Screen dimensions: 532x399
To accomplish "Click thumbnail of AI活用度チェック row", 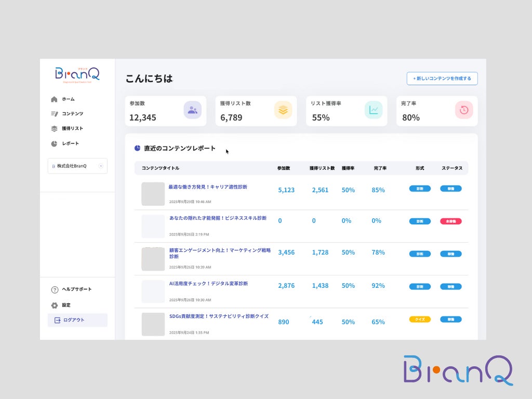I will point(153,291).
